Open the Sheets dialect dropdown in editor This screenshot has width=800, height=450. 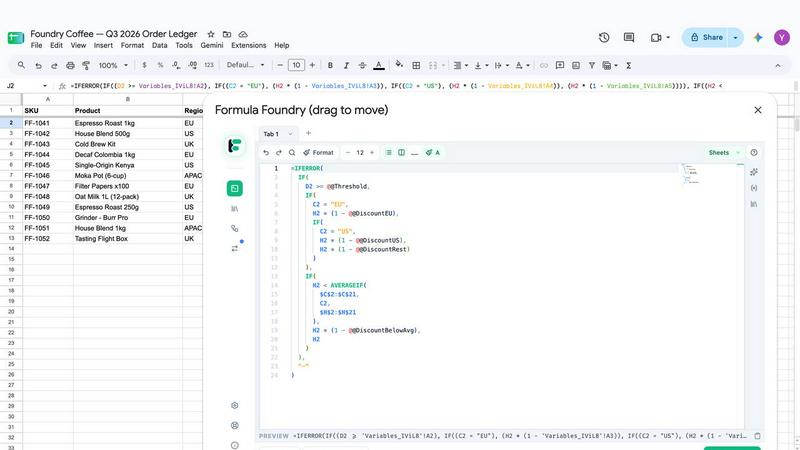[x=723, y=153]
